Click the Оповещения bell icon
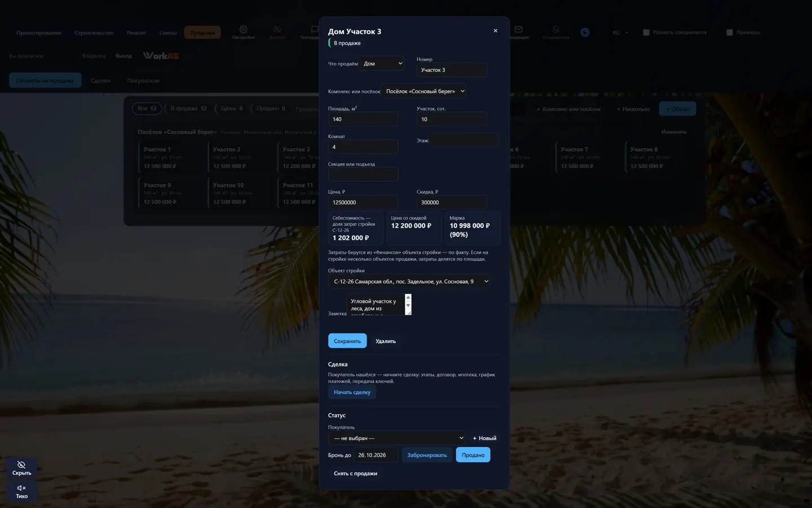 pos(555,29)
